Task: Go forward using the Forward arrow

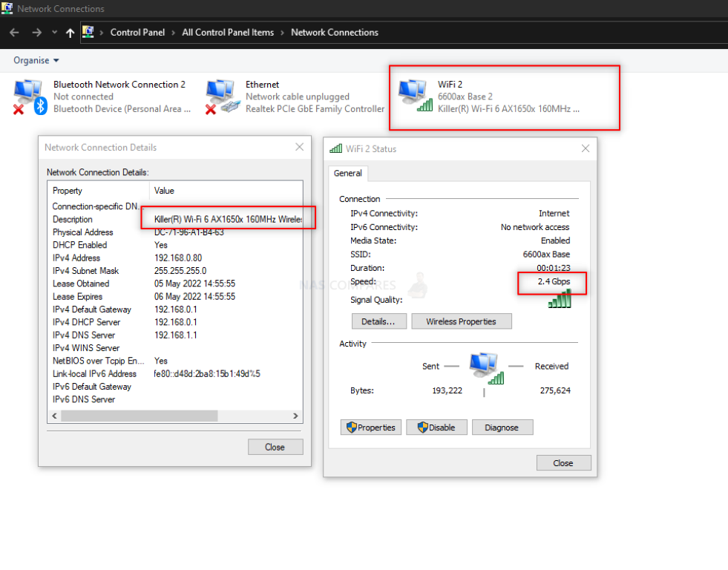Action: coord(36,33)
